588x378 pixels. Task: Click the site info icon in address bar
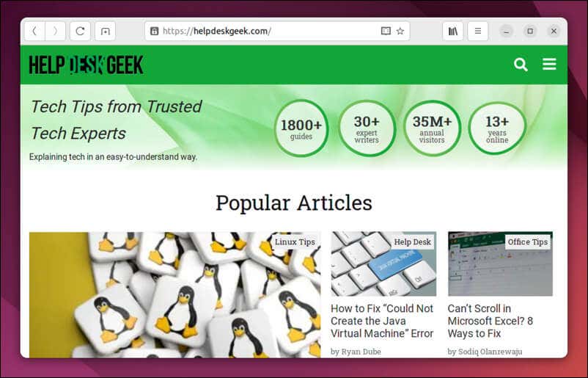point(154,31)
